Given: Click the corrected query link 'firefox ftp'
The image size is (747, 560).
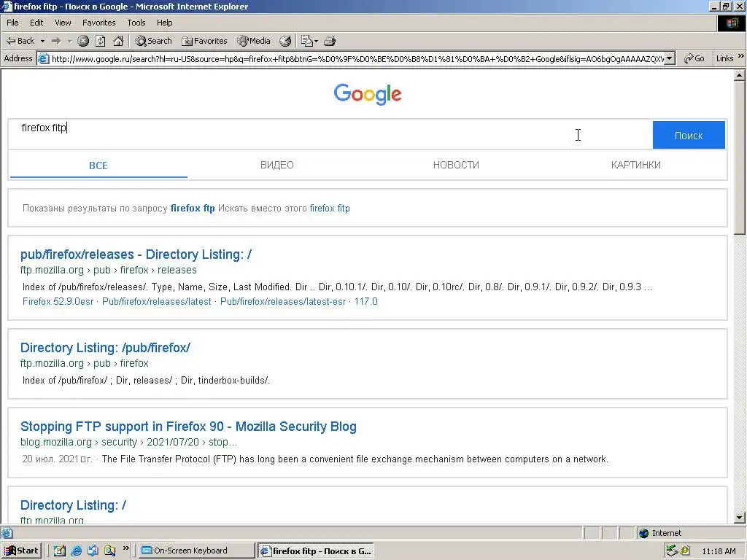Looking at the screenshot, I should coord(193,208).
